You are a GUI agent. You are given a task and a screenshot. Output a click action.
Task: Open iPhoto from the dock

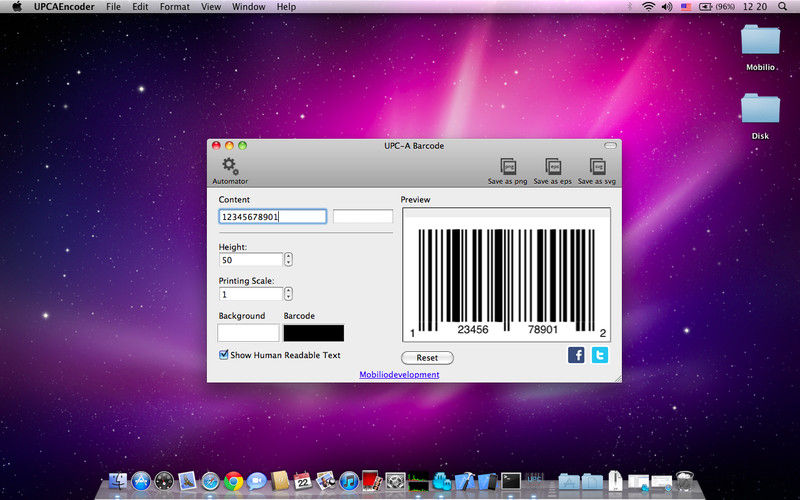(326, 481)
